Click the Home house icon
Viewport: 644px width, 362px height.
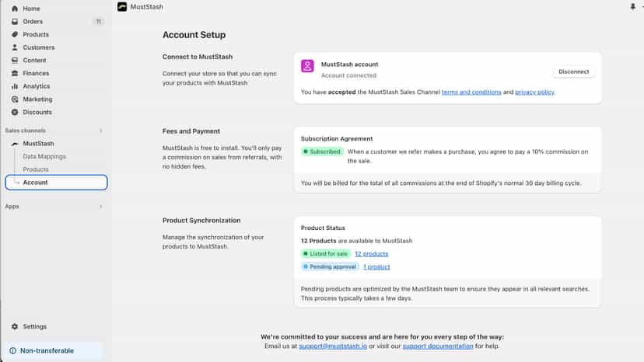coord(15,9)
